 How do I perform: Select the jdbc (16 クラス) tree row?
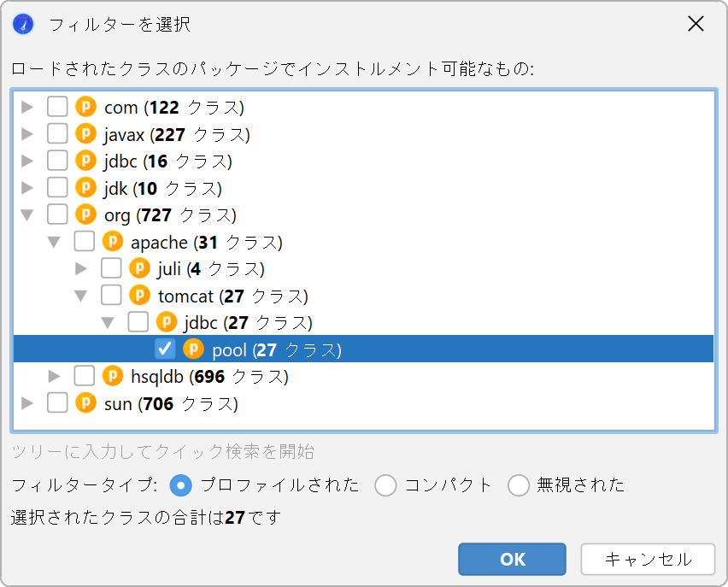point(363,161)
